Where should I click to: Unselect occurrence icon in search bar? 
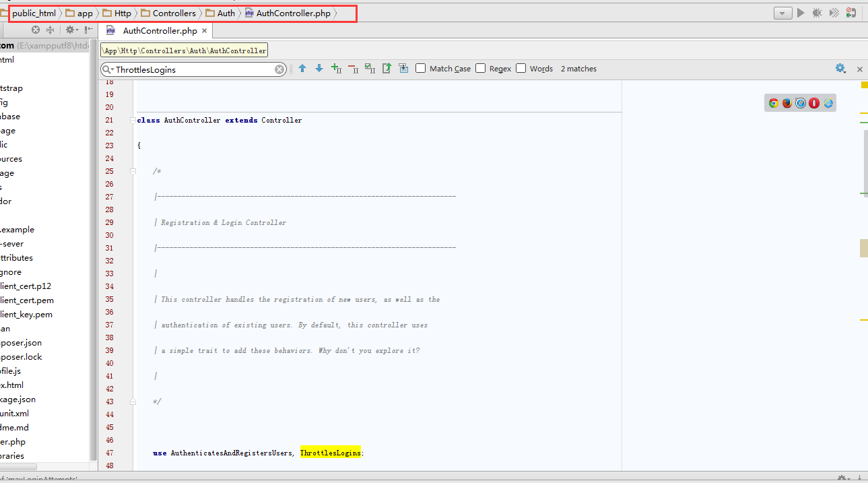tap(353, 68)
